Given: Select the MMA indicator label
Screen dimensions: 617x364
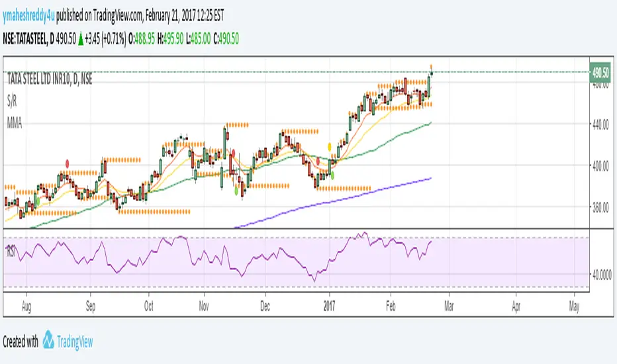Looking at the screenshot, I should click(x=15, y=124).
